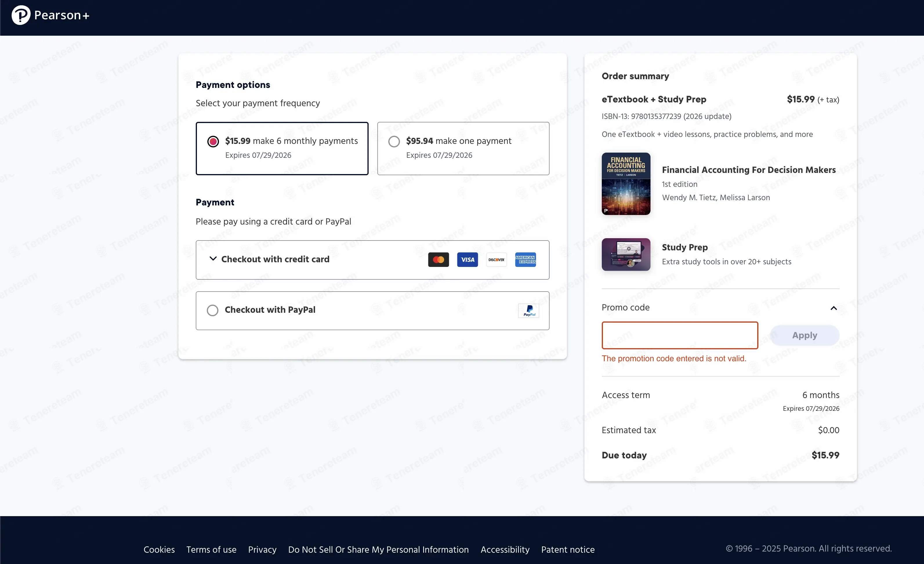Image resolution: width=924 pixels, height=564 pixels.
Task: Click the Promo code heading
Action: (x=626, y=307)
